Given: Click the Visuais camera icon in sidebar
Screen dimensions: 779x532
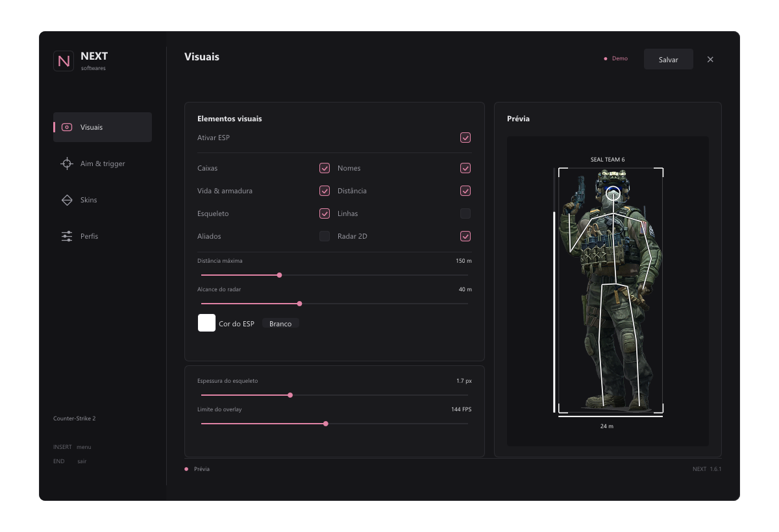Looking at the screenshot, I should pos(67,127).
